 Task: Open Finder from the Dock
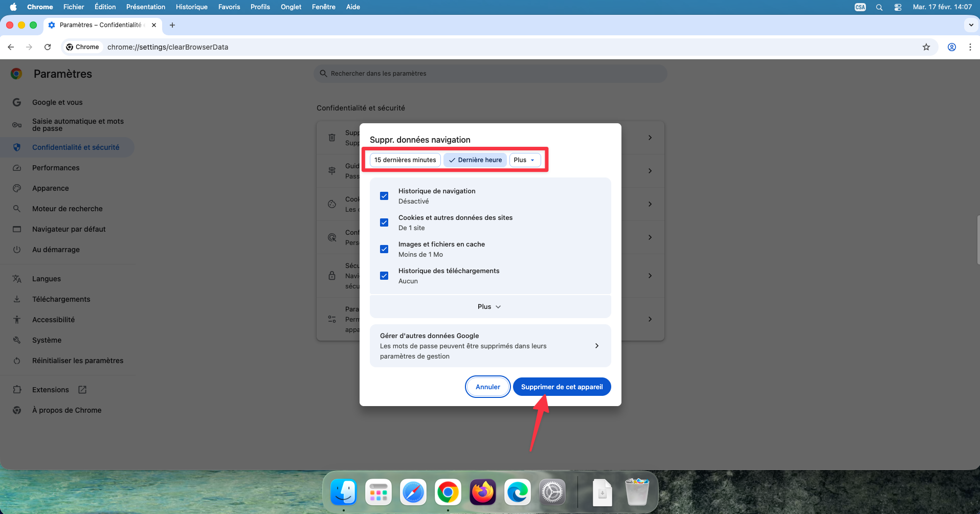coord(344,493)
